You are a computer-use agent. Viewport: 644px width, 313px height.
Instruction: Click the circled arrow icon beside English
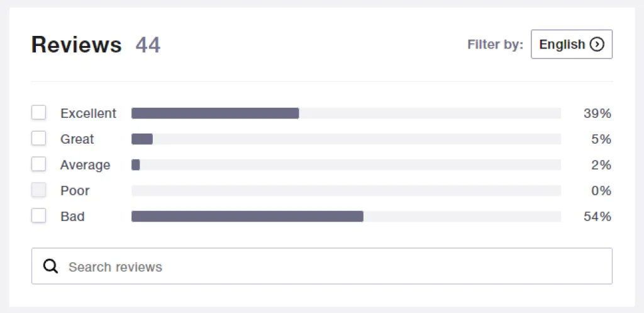click(597, 45)
